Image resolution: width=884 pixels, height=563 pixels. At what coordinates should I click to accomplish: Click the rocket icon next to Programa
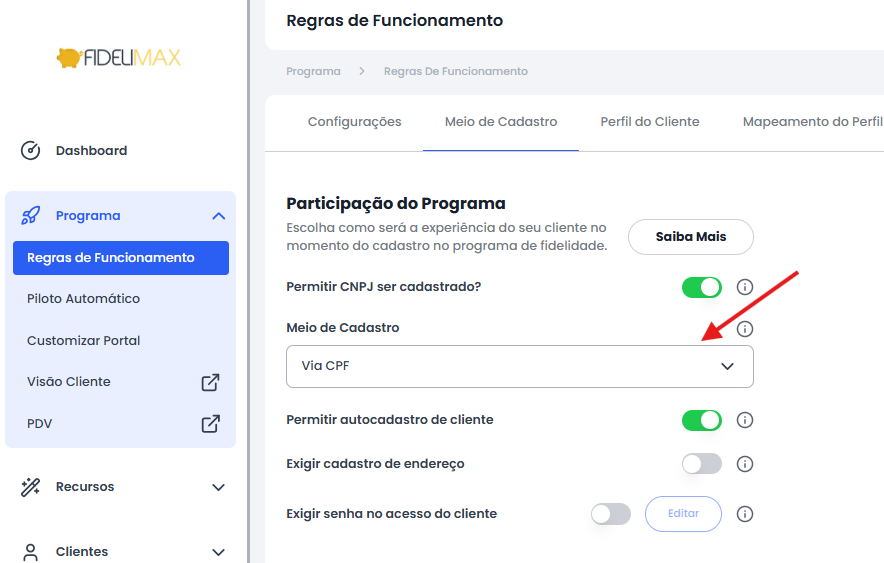(x=30, y=216)
